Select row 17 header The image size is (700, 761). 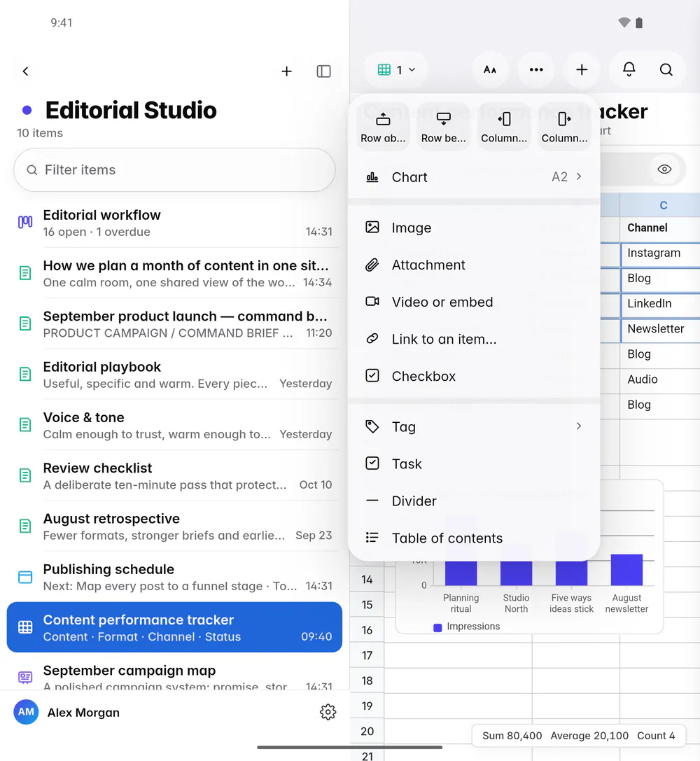[x=367, y=655]
